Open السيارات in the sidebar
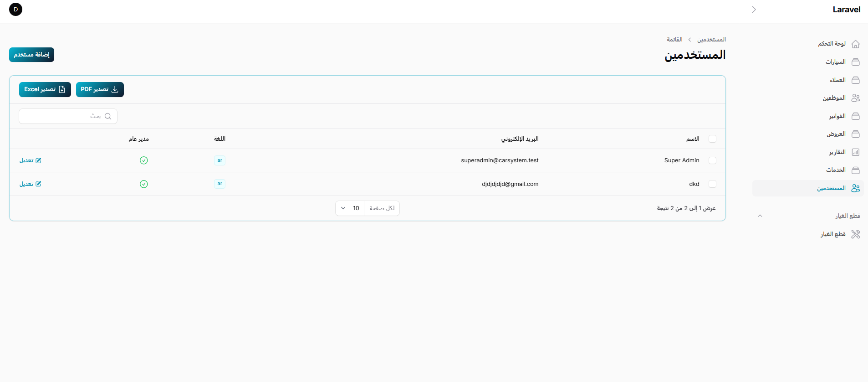Image resolution: width=868 pixels, height=382 pixels. [x=836, y=62]
